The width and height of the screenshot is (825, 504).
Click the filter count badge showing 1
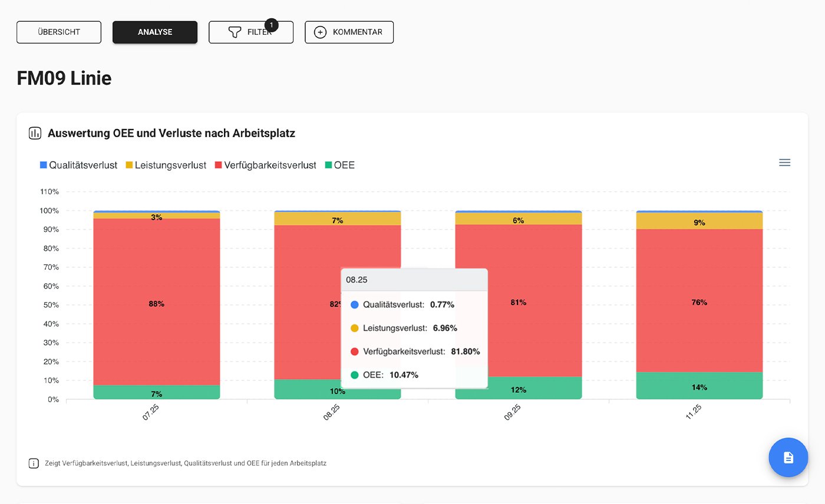271,25
